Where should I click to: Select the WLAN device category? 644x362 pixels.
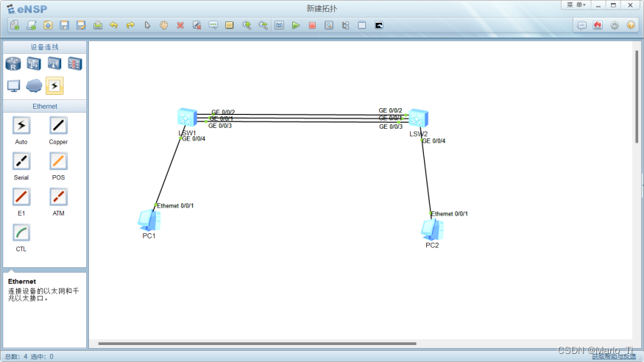[54, 63]
